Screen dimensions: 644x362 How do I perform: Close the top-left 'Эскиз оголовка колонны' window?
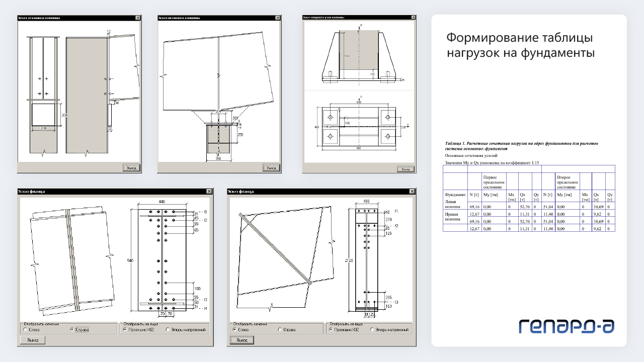point(138,18)
